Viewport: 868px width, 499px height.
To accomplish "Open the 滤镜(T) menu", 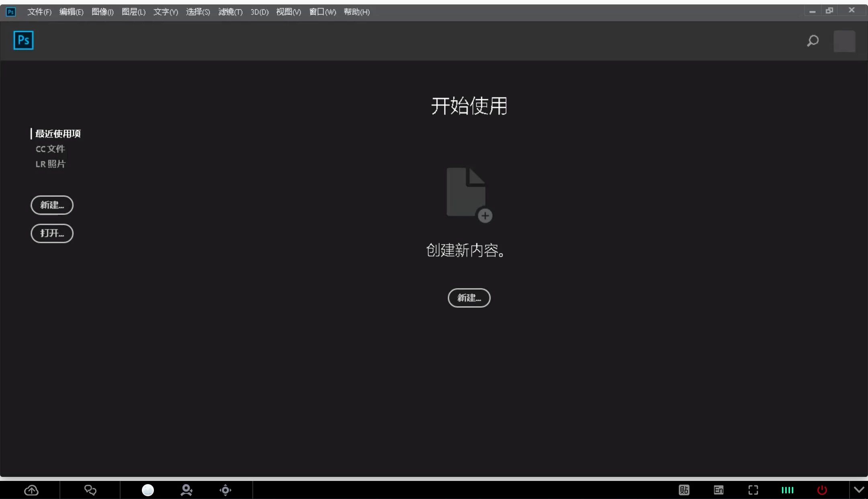I will (230, 12).
